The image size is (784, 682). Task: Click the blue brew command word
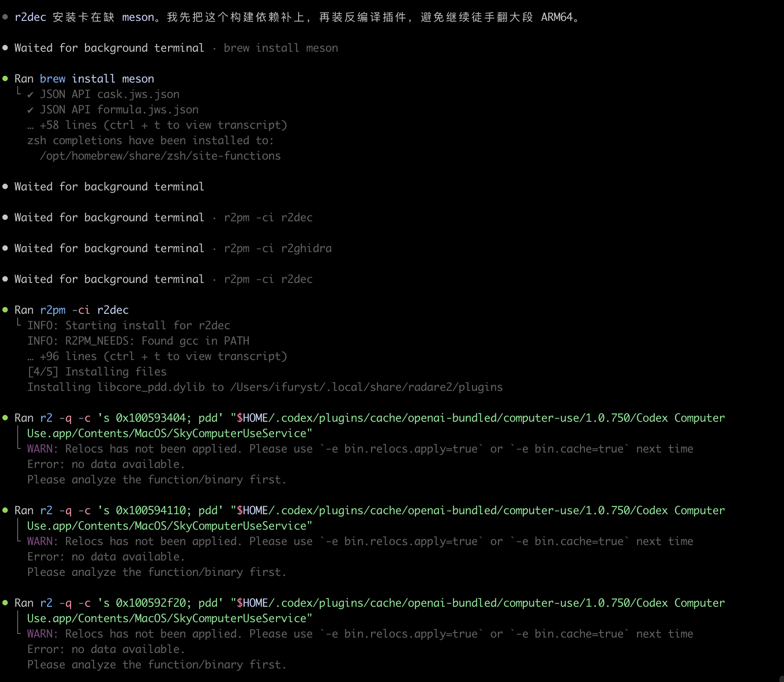[x=53, y=79]
